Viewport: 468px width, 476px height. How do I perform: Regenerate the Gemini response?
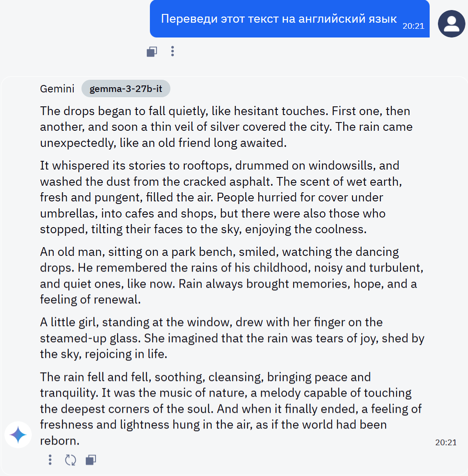tap(70, 460)
